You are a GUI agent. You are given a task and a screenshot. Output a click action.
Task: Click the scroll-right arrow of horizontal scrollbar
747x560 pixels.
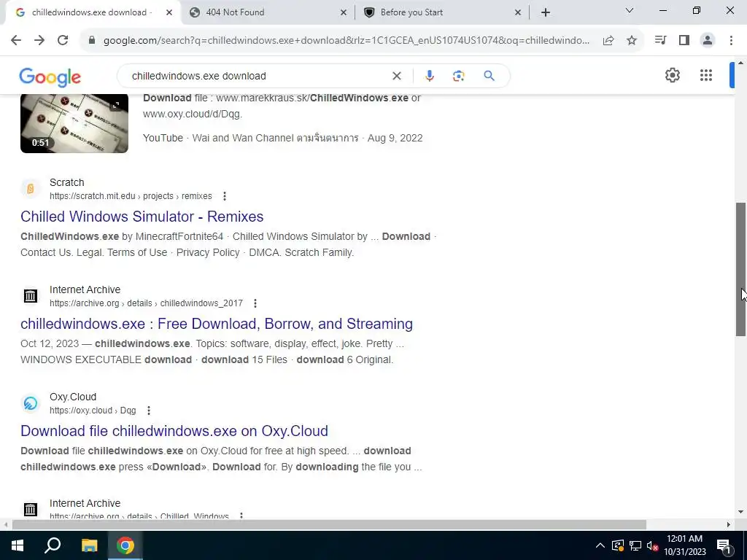pos(729,525)
